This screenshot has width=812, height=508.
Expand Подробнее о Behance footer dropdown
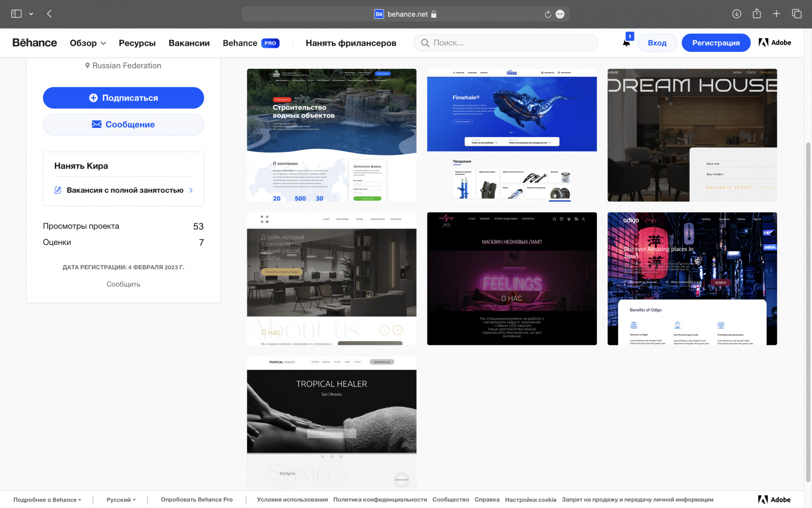click(x=47, y=500)
